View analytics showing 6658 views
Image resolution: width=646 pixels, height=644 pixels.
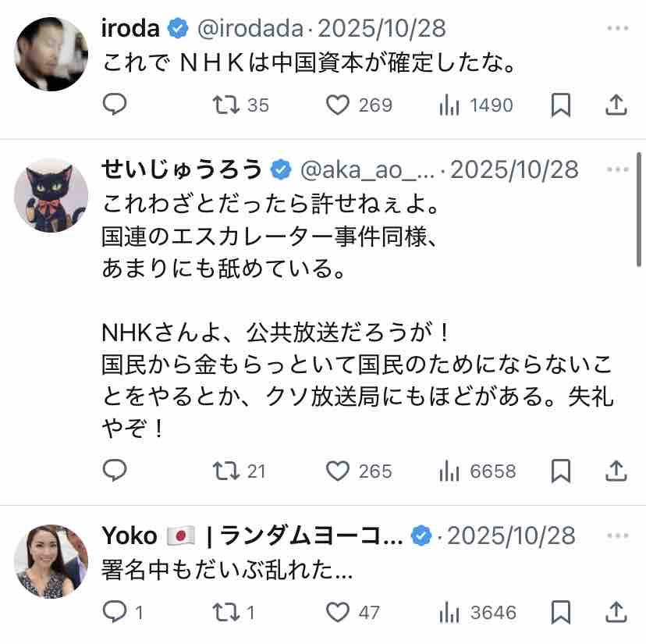pos(477,471)
